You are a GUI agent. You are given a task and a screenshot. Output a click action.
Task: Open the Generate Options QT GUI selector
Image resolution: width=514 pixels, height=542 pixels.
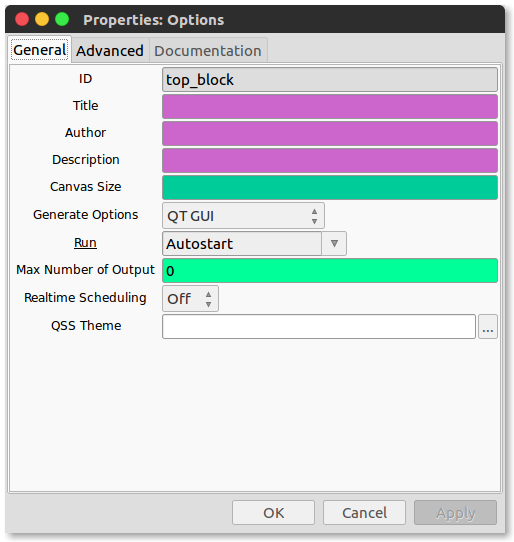coord(243,216)
